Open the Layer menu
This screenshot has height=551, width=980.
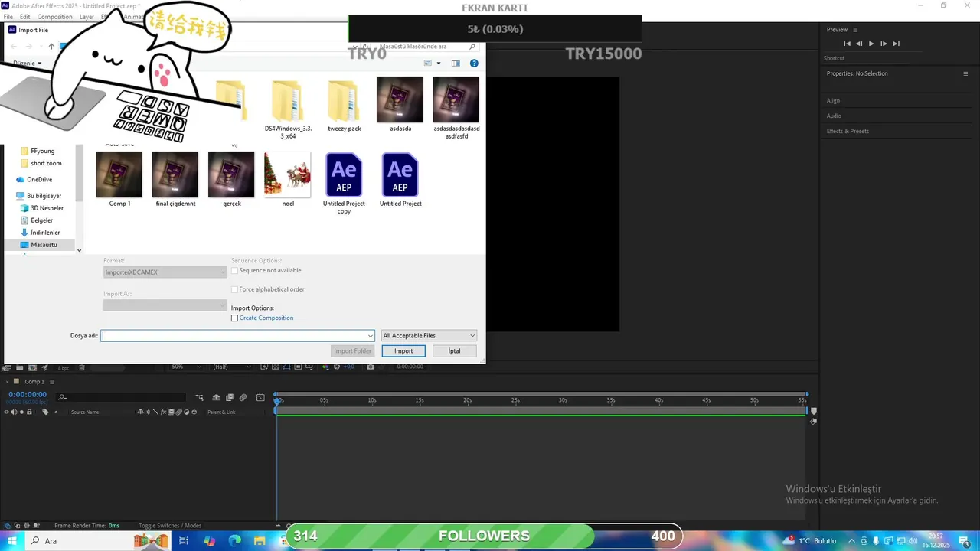pos(87,16)
